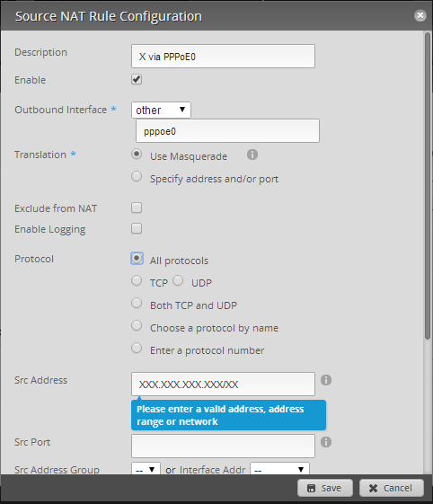This screenshot has width=433, height=504.
Task: Check the Enable Logging checkbox
Action: (x=137, y=228)
